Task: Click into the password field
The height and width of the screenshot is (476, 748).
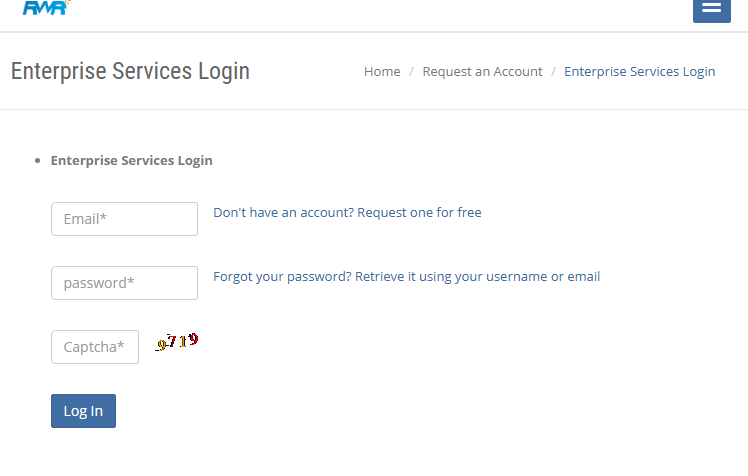Action: click(x=124, y=283)
